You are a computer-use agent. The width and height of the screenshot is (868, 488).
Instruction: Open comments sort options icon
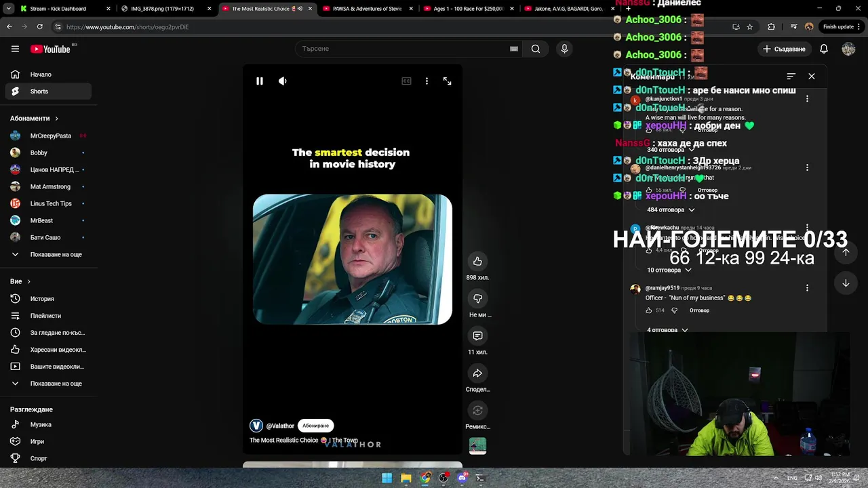point(791,77)
